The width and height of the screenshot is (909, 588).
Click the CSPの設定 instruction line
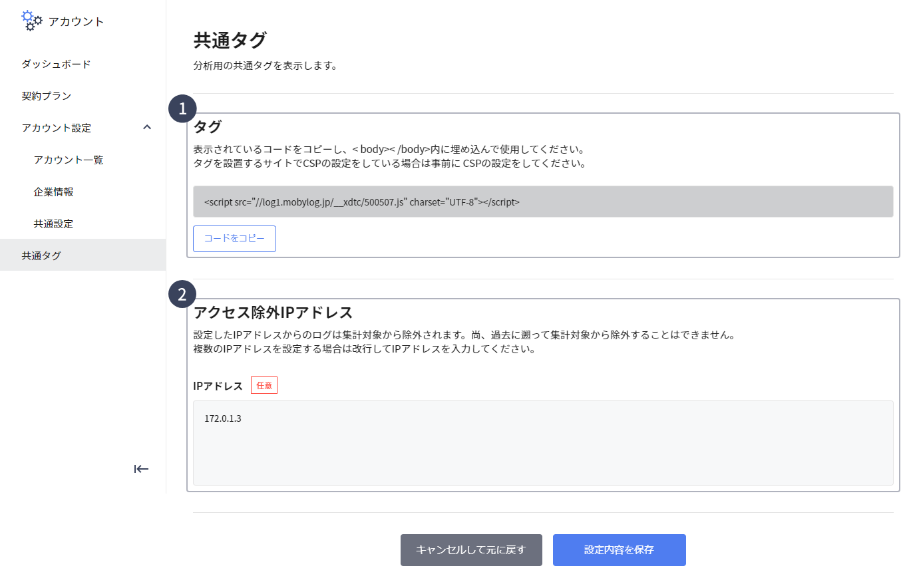tap(389, 163)
